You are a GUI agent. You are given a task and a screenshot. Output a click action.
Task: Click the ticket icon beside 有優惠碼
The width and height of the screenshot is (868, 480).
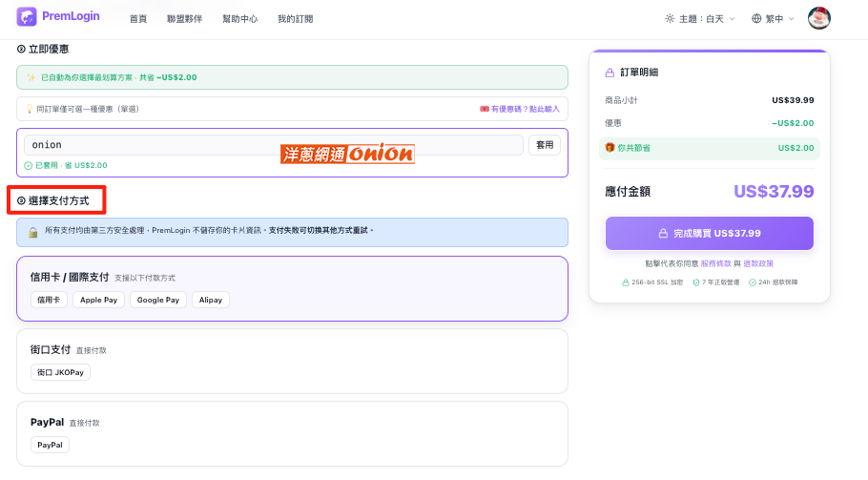(485, 109)
